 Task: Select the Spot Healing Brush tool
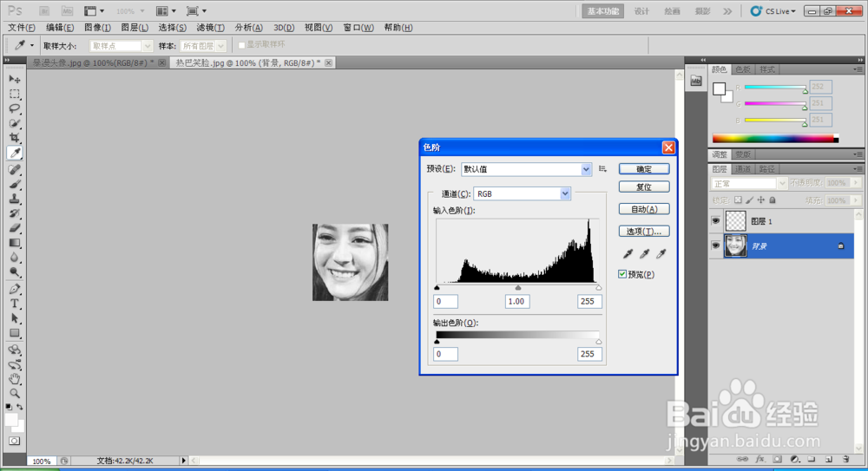[x=15, y=169]
